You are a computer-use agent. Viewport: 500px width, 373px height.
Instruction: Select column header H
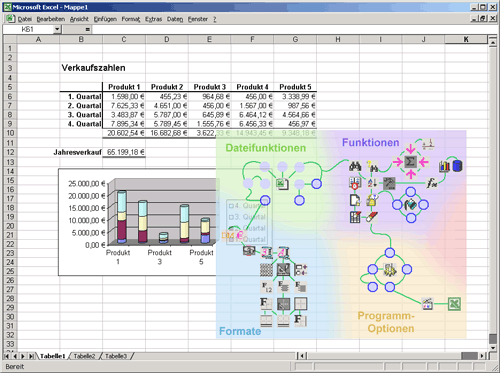(x=338, y=39)
